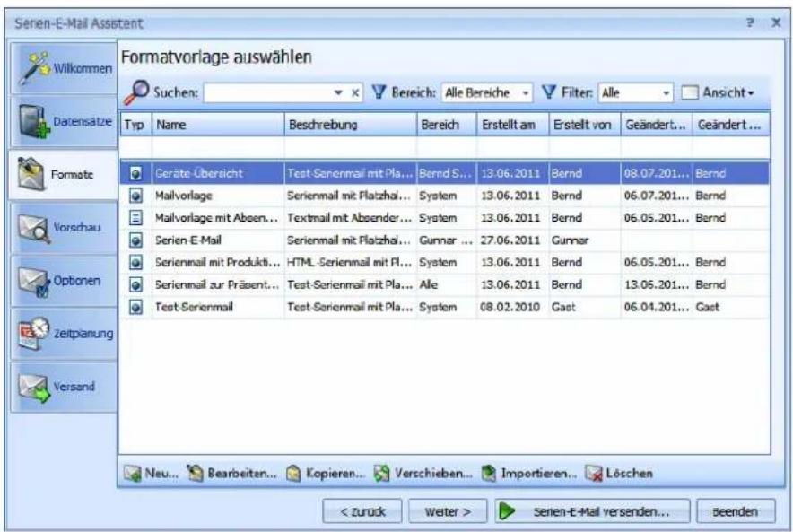Viewport: 793px width, 532px height.
Task: Proceed with the Weiter > button
Action: tap(448, 511)
